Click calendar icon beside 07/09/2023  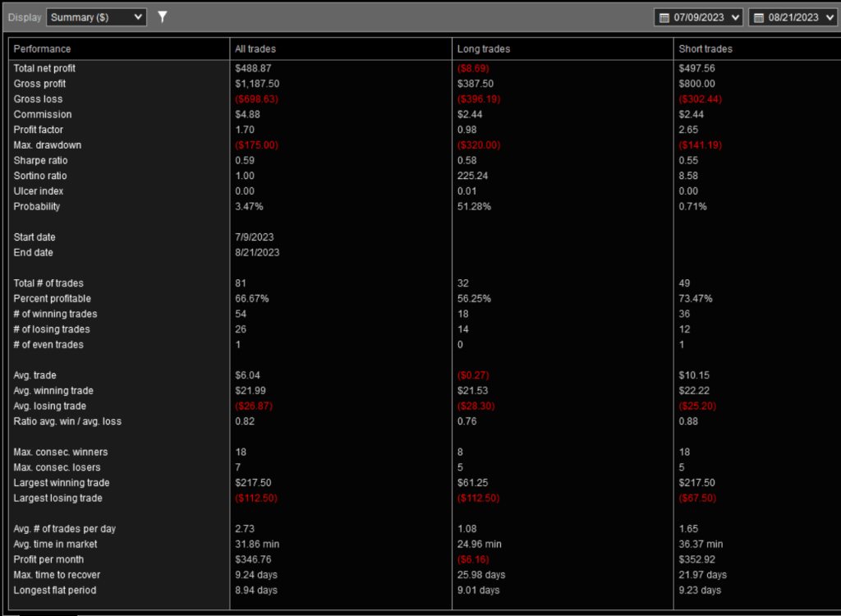click(x=664, y=17)
